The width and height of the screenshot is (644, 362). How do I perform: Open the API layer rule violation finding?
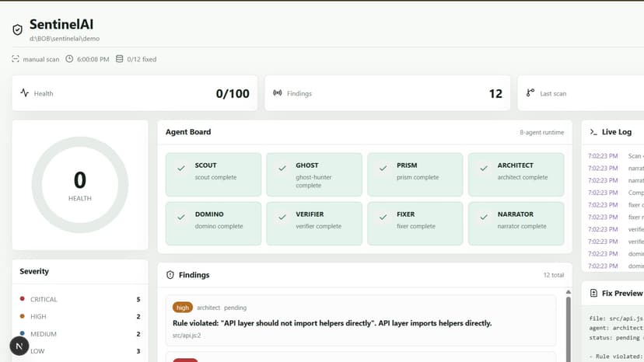361,321
